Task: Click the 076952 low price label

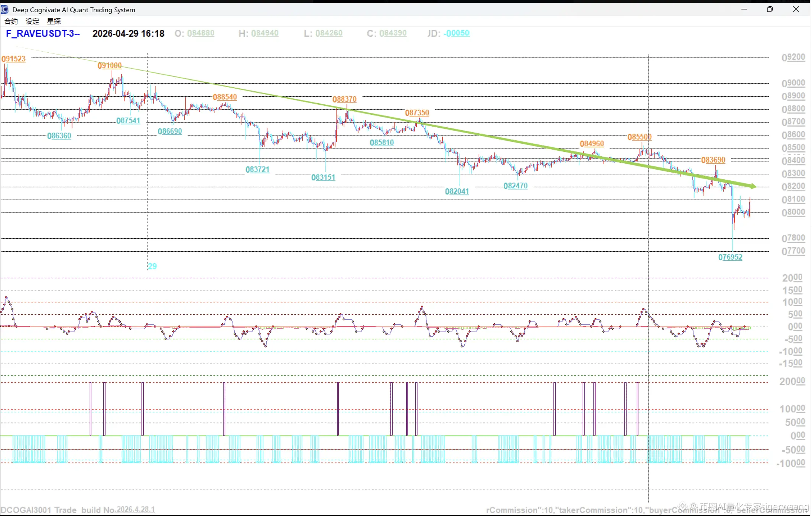Action: (730, 257)
